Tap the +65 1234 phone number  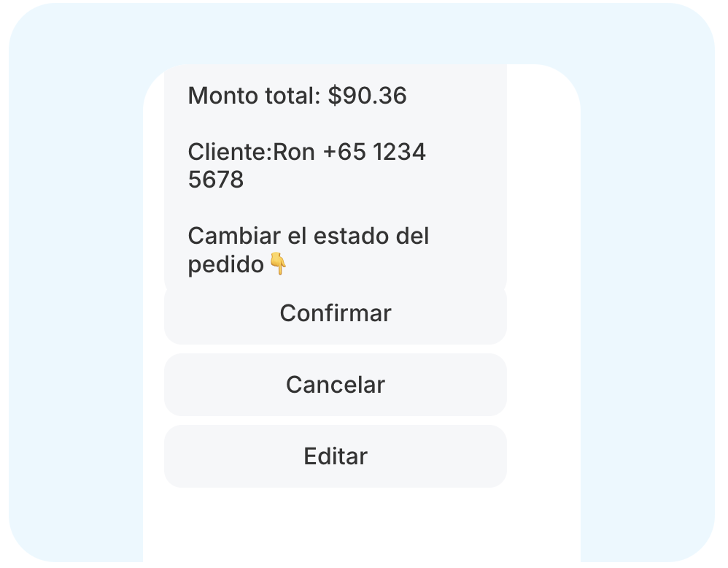pyautogui.click(x=374, y=152)
